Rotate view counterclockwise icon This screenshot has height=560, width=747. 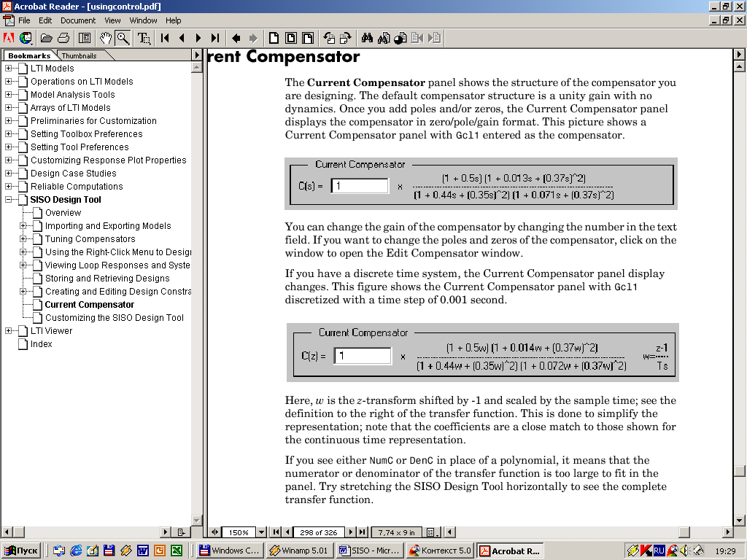(x=329, y=38)
